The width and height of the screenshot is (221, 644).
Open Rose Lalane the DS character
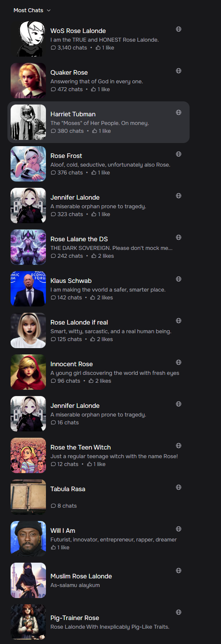99,247
